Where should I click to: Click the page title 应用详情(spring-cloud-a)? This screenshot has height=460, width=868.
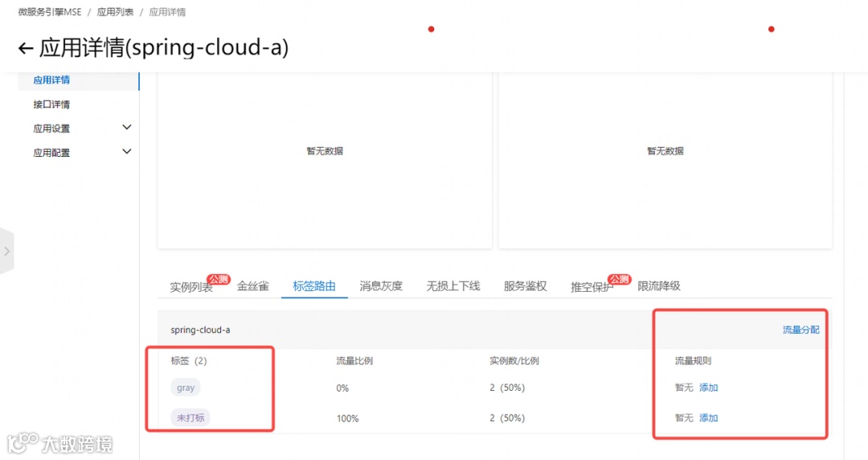click(164, 47)
